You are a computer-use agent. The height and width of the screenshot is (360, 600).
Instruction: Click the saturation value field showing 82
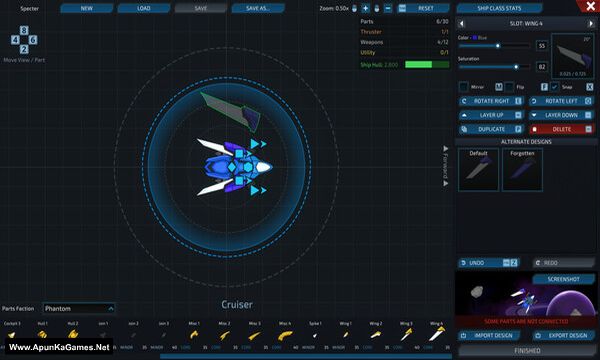(541, 67)
